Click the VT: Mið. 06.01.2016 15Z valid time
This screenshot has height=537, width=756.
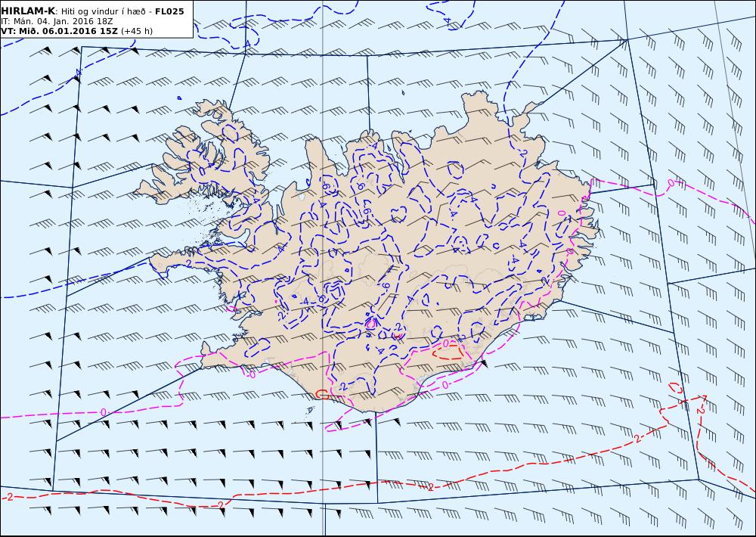coord(59,31)
